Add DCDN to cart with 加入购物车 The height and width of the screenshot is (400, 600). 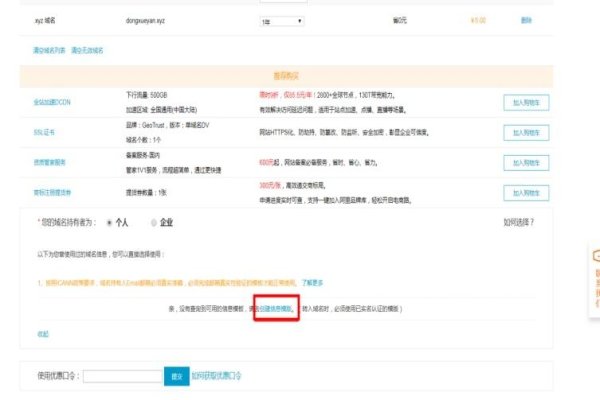(x=526, y=103)
